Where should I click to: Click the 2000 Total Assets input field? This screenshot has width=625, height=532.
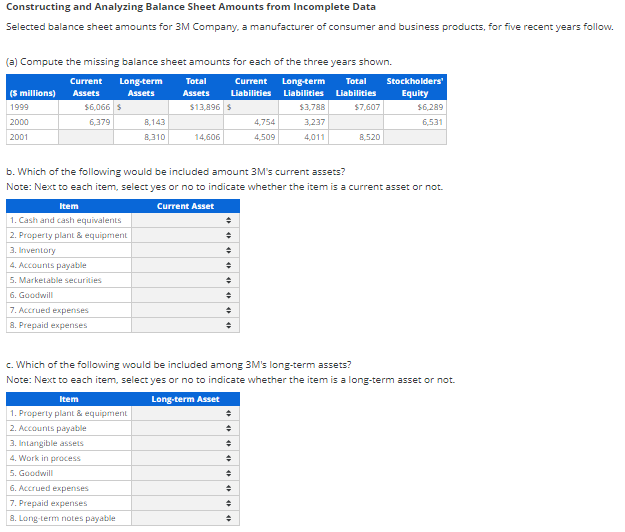pyautogui.click(x=196, y=122)
